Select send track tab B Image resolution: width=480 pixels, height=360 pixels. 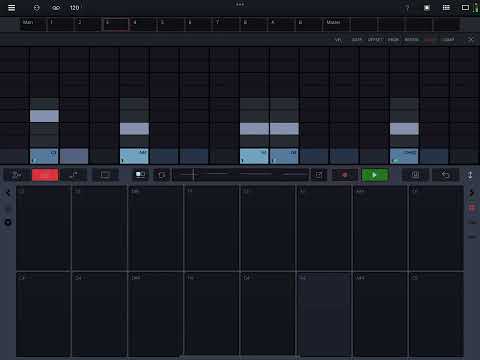pos(309,24)
